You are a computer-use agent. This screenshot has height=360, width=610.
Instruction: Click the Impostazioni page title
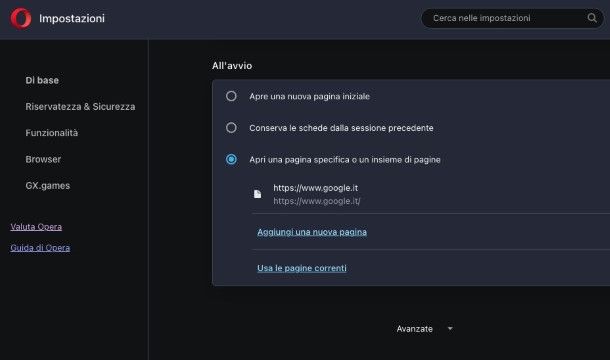pyautogui.click(x=72, y=18)
